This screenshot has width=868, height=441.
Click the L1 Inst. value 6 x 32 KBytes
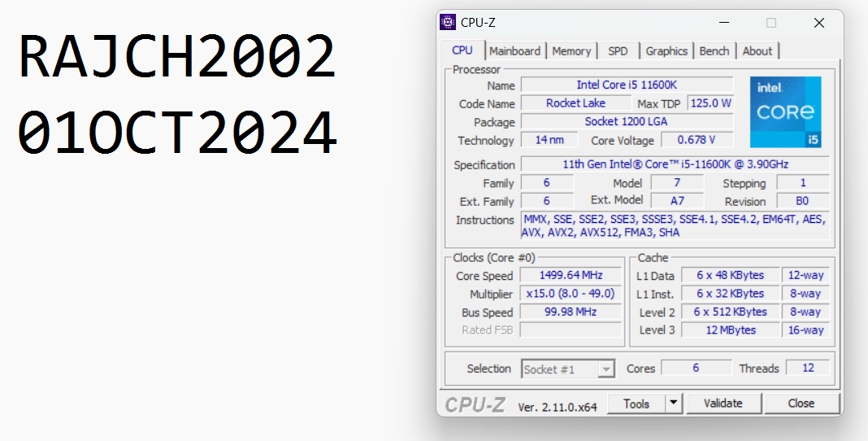click(730, 294)
